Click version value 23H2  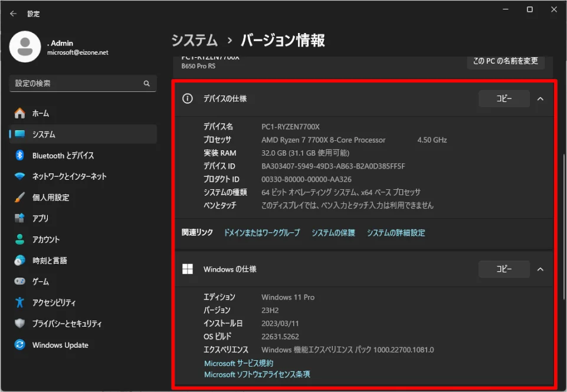point(270,310)
